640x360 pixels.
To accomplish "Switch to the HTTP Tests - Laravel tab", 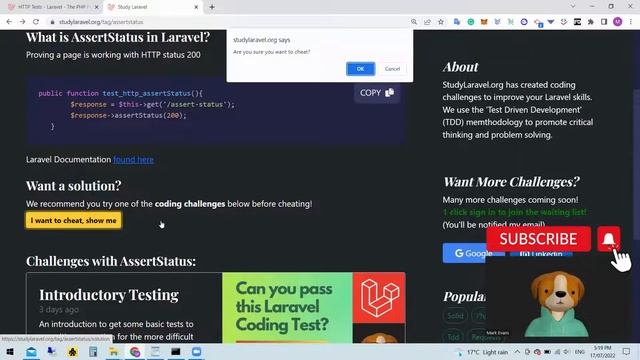I will [53, 7].
